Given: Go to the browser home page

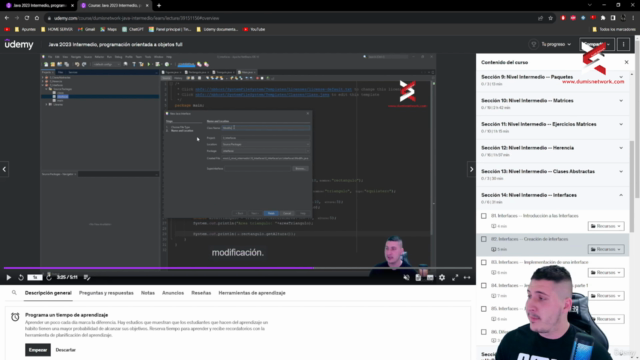Looking at the screenshot, I should click(x=37, y=18).
